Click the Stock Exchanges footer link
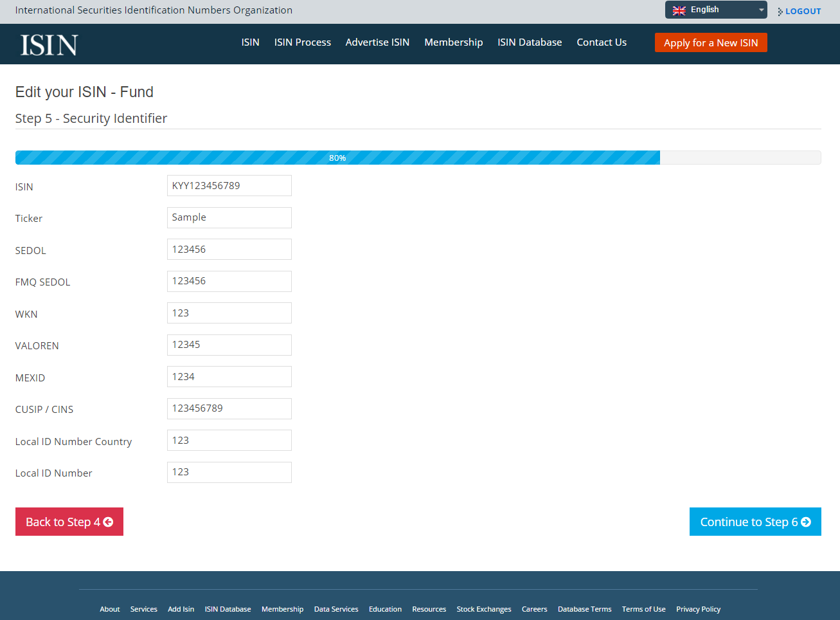The height and width of the screenshot is (620, 840). 484,609
